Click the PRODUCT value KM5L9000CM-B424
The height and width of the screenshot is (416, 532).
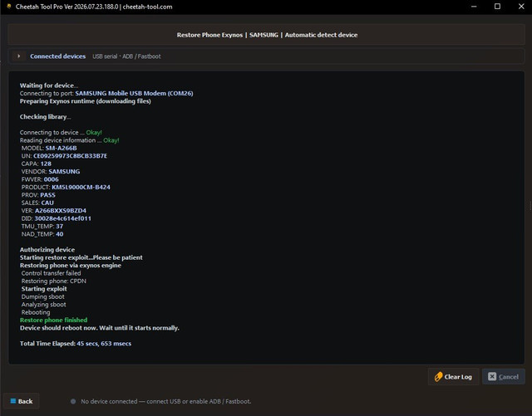pos(81,187)
